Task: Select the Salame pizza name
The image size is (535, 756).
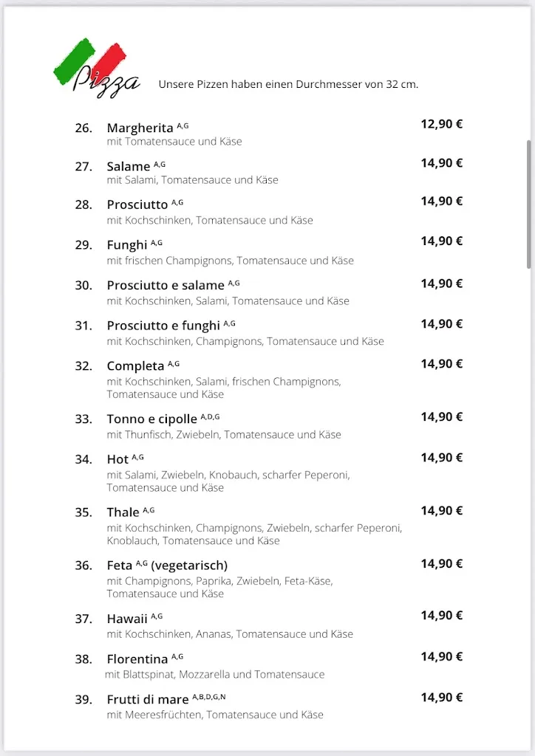Action: pos(129,167)
